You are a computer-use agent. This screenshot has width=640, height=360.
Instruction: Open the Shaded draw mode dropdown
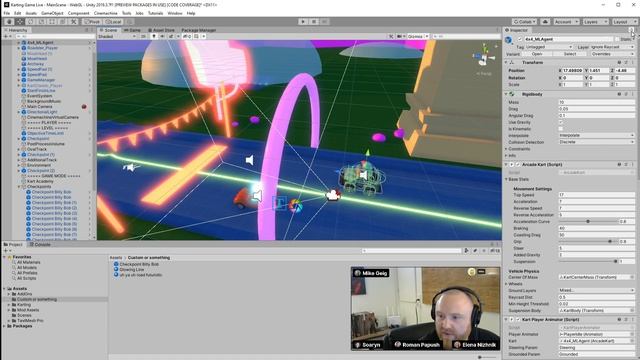point(117,36)
